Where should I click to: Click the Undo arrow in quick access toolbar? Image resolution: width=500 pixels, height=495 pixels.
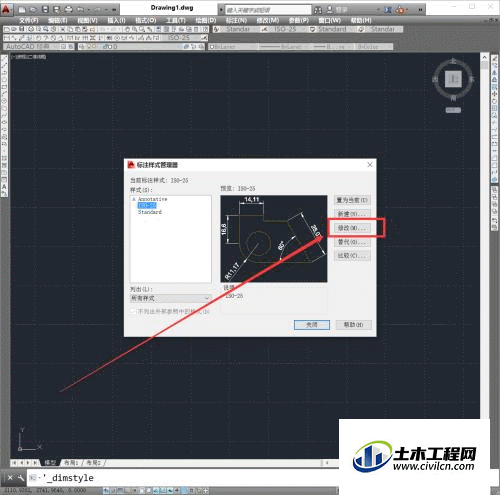80,10
